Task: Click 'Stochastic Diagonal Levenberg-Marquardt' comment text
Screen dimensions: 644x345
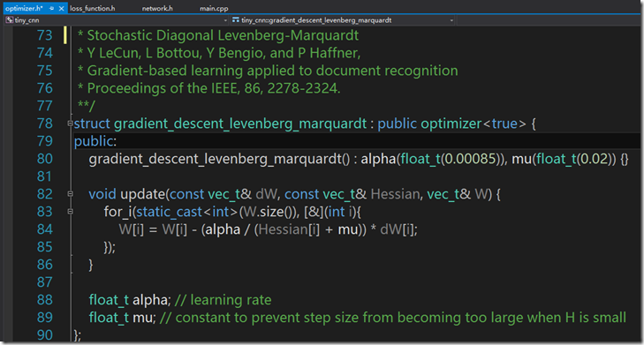Action: (x=223, y=35)
